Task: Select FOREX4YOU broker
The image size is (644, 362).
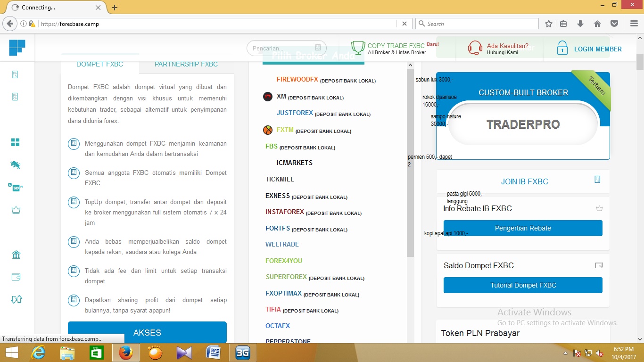Action: pyautogui.click(x=284, y=261)
